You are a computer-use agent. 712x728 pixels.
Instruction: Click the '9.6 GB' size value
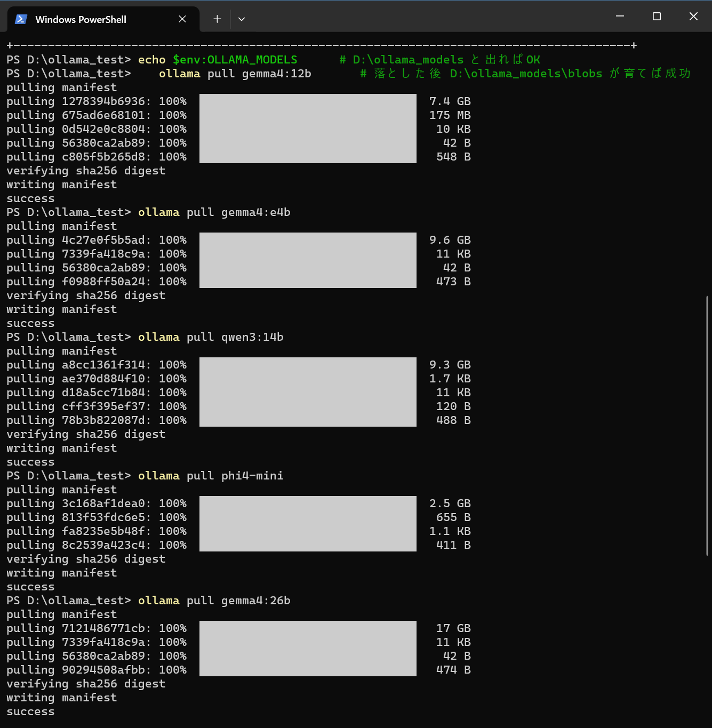450,240
